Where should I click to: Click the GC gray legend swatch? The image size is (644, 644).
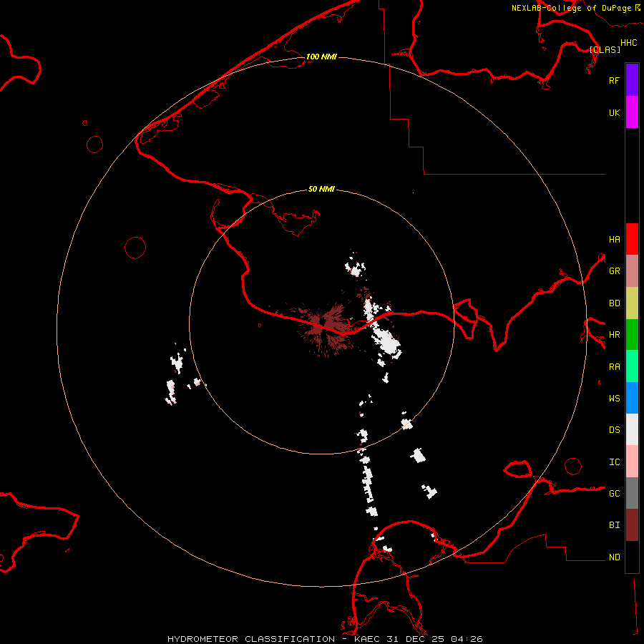(632, 493)
